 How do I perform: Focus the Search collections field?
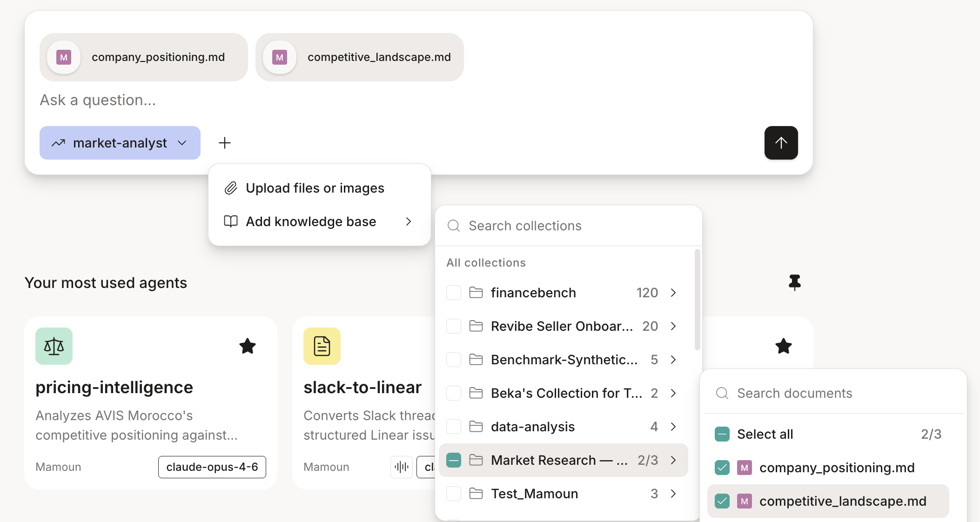pyautogui.click(x=568, y=226)
